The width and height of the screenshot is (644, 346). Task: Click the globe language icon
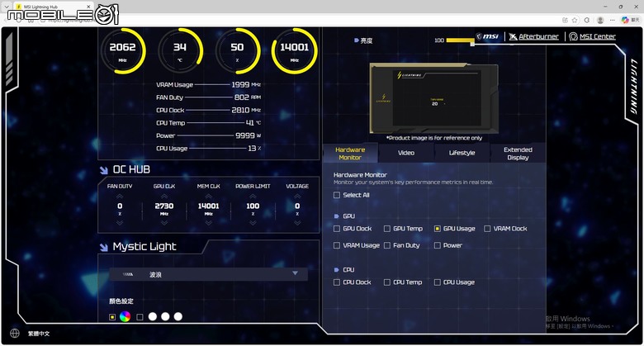click(15, 334)
